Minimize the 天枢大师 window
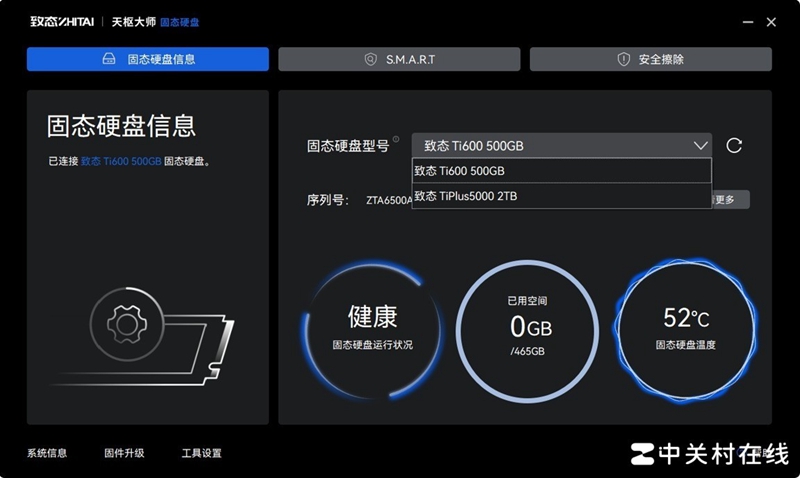800x478 pixels. 748,22
